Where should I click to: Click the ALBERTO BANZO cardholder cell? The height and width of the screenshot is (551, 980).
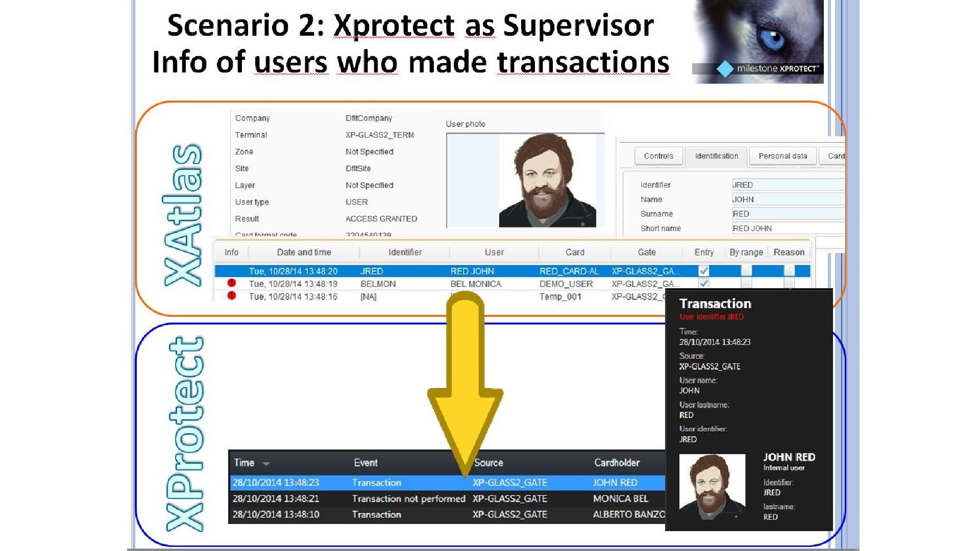click(629, 514)
